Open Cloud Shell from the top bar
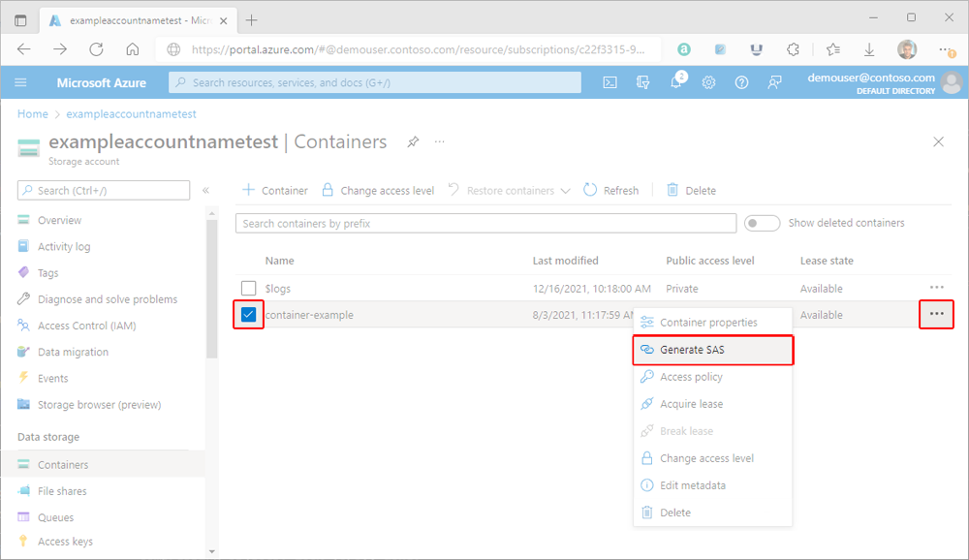The image size is (969, 560). tap(610, 82)
